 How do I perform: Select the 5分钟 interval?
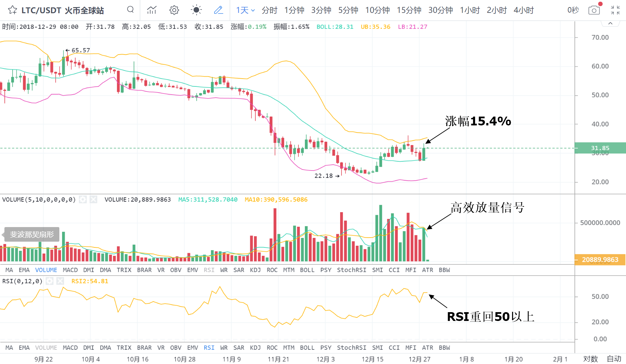[x=348, y=10]
